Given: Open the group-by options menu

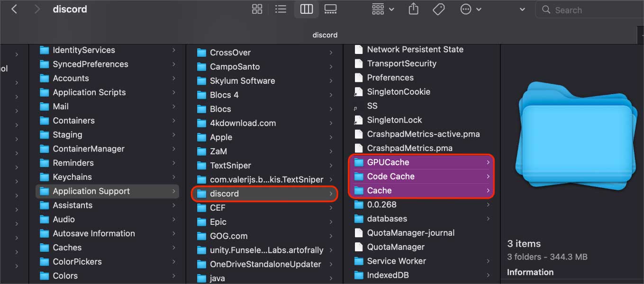Looking at the screenshot, I should [x=383, y=9].
